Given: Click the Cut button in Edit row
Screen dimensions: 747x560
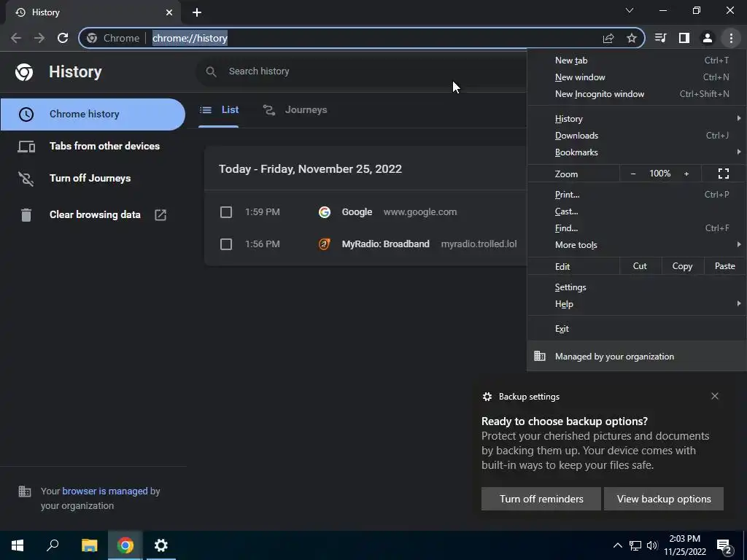Looking at the screenshot, I should pos(640,266).
